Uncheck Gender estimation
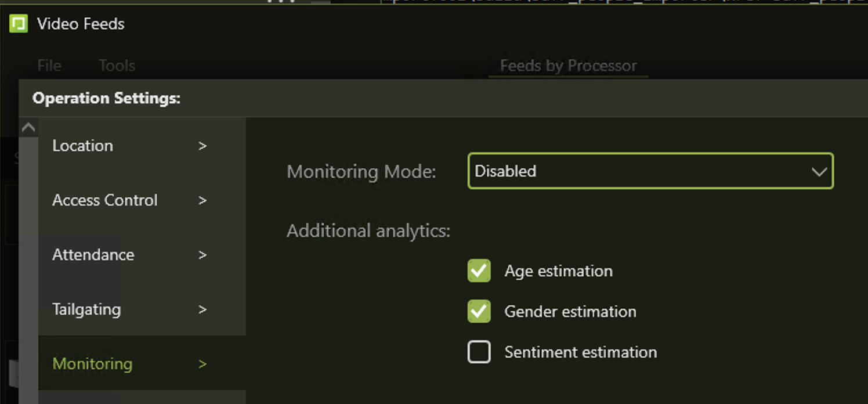The height and width of the screenshot is (404, 868). [x=479, y=312]
